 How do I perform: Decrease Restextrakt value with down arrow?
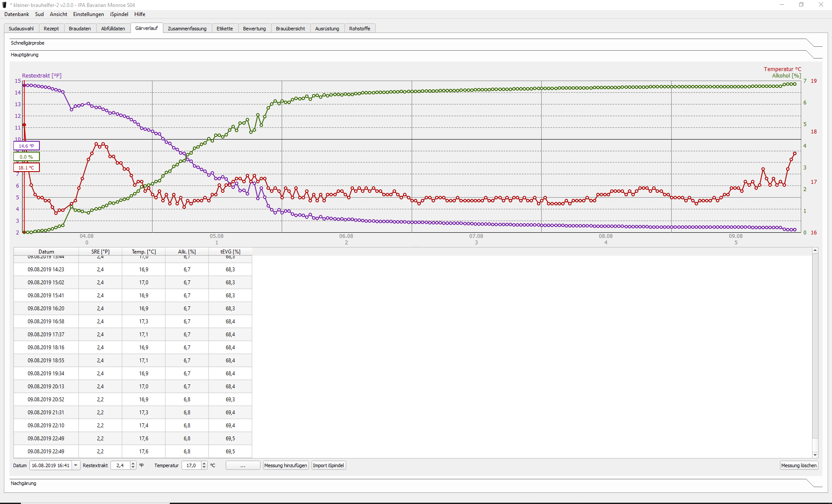[133, 468]
